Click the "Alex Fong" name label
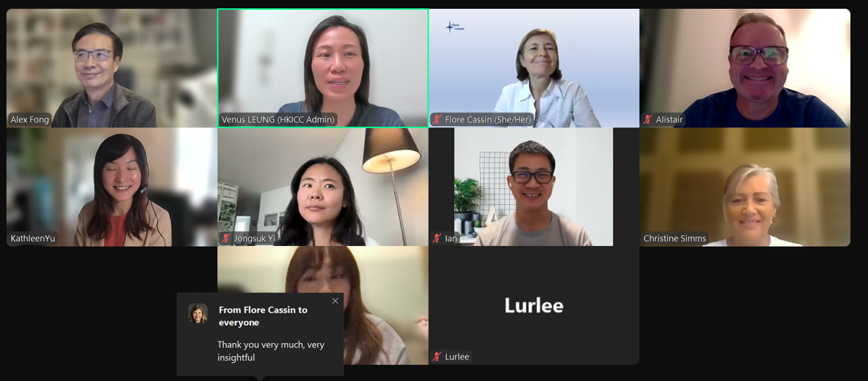This screenshot has height=381, width=868. coord(30,120)
